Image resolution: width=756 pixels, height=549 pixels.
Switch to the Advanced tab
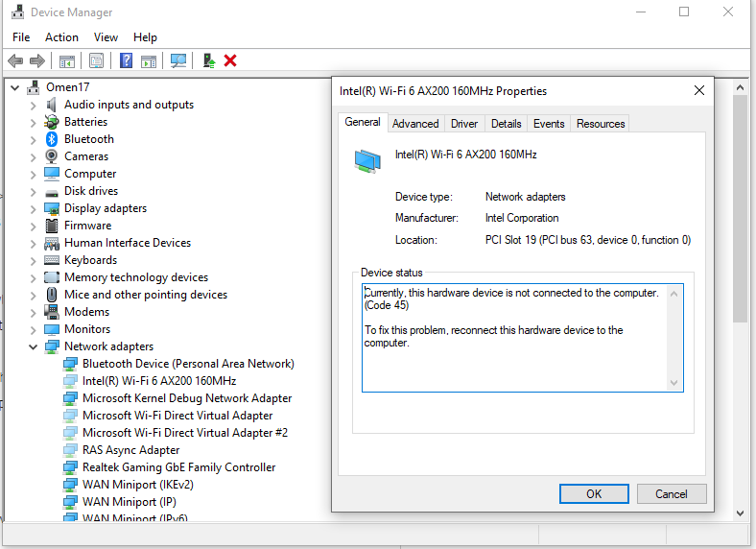click(415, 124)
